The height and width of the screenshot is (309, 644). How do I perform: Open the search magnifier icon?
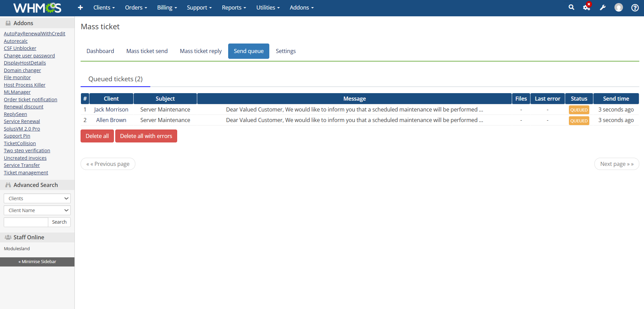click(x=571, y=7)
